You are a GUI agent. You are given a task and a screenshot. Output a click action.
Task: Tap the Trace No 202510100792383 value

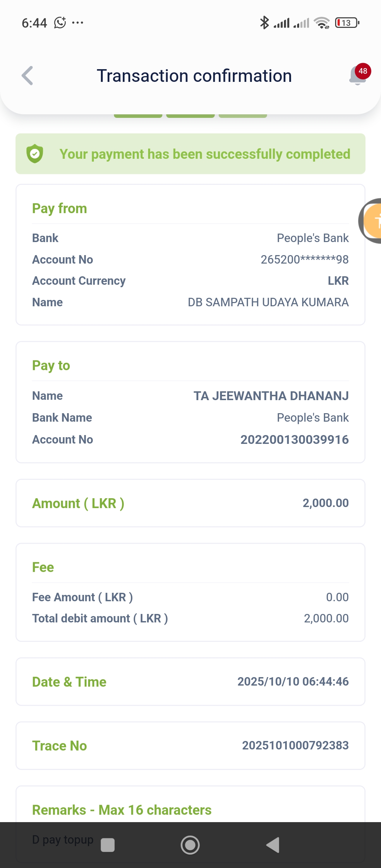[x=295, y=745]
